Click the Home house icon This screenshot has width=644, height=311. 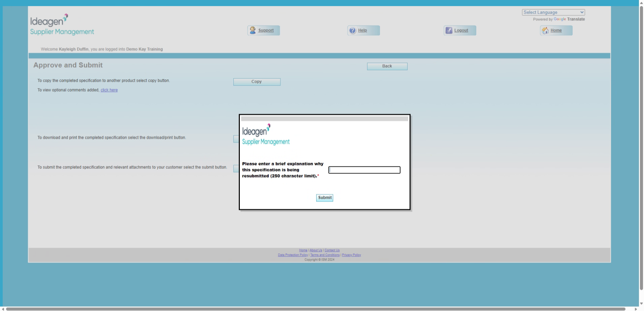point(545,31)
